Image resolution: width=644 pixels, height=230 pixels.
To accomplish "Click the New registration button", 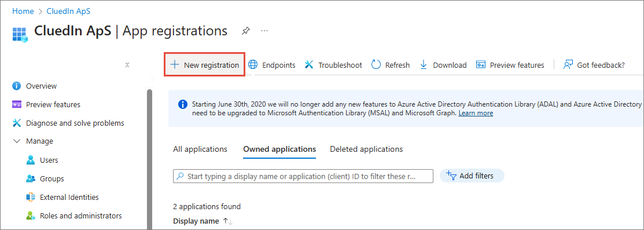I will tap(204, 65).
